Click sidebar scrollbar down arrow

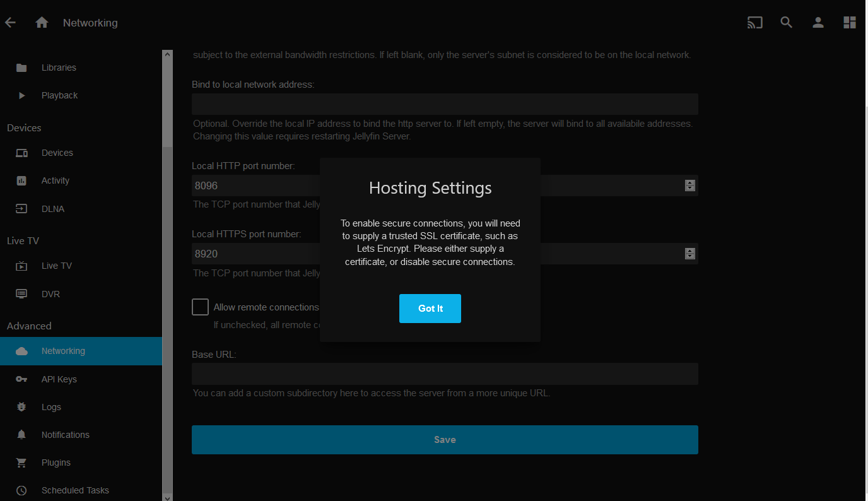pos(167,497)
